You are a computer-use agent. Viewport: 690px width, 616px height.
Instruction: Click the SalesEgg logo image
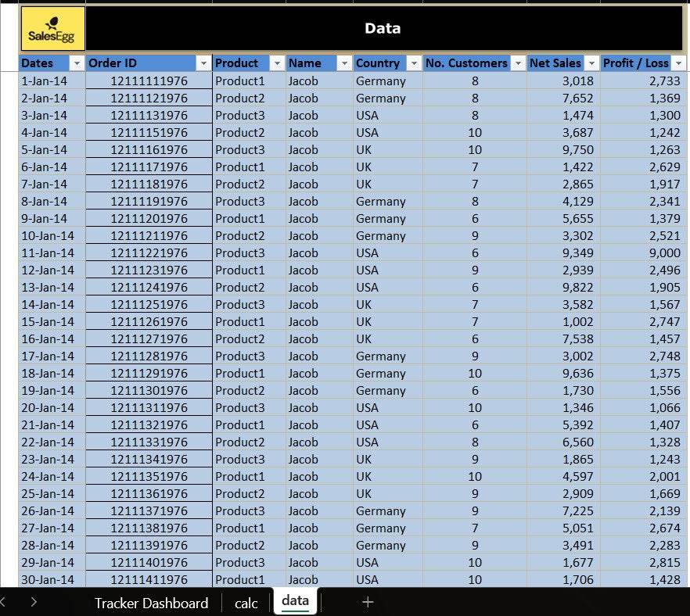pyautogui.click(x=52, y=29)
